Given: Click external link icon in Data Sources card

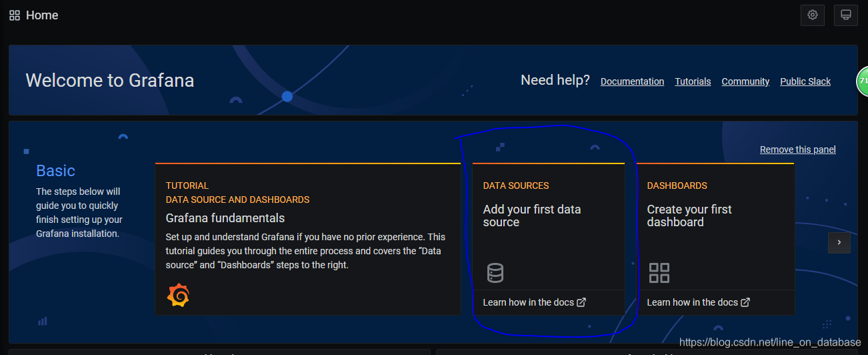Looking at the screenshot, I should [581, 302].
